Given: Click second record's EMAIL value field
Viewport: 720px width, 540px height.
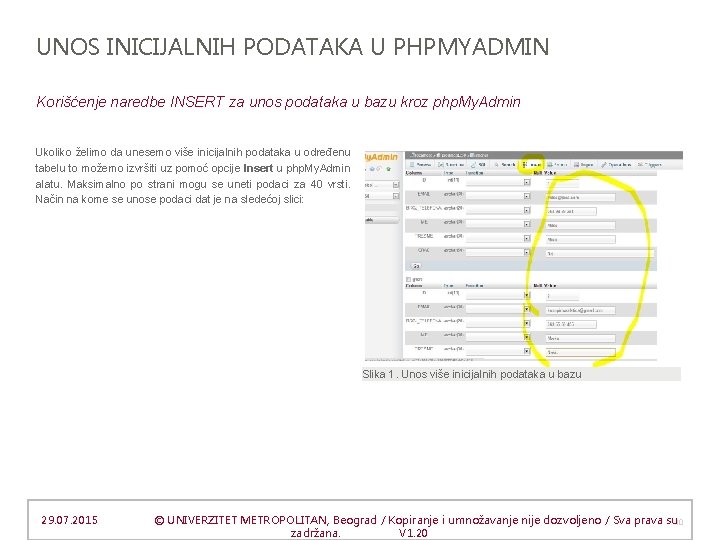Looking at the screenshot, I should (580, 310).
